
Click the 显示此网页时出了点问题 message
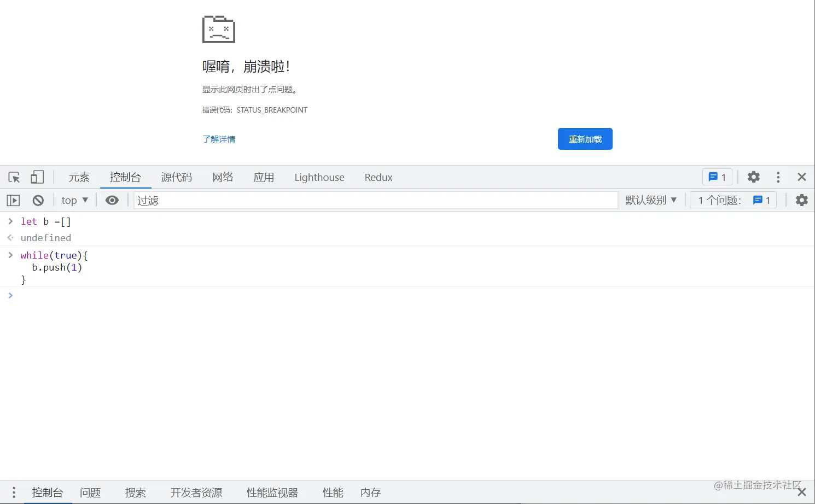click(x=250, y=90)
